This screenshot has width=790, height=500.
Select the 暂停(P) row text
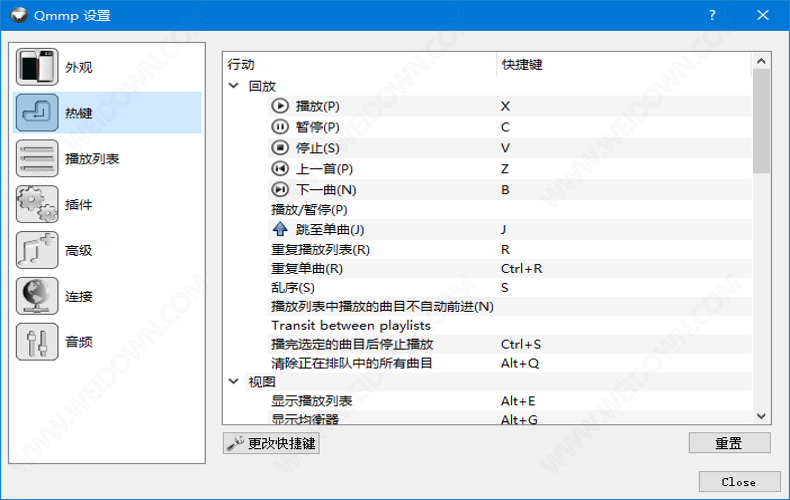point(317,127)
